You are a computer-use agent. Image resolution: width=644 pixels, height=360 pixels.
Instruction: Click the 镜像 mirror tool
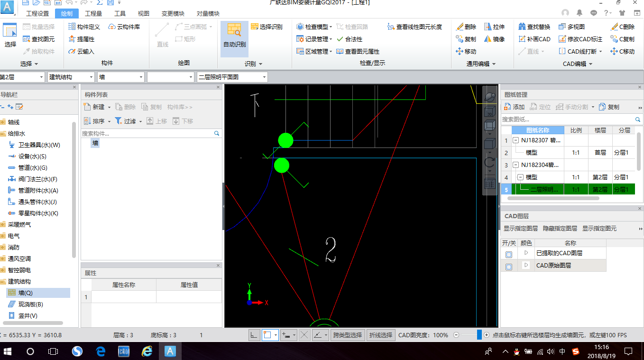[x=495, y=39]
